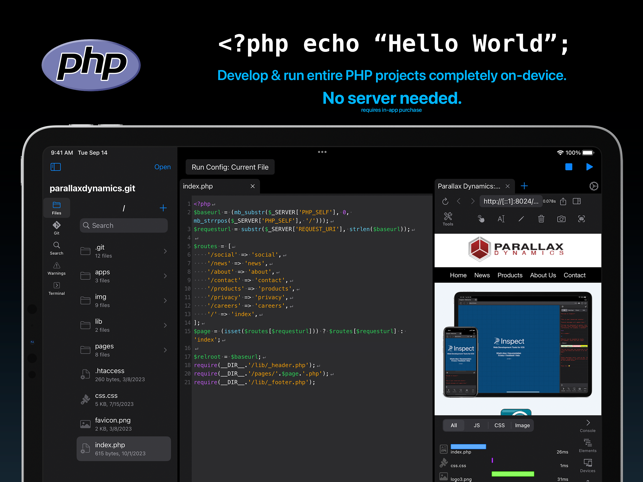
Task: Close the Parallax Dynamics browser tab
Action: pyautogui.click(x=508, y=186)
